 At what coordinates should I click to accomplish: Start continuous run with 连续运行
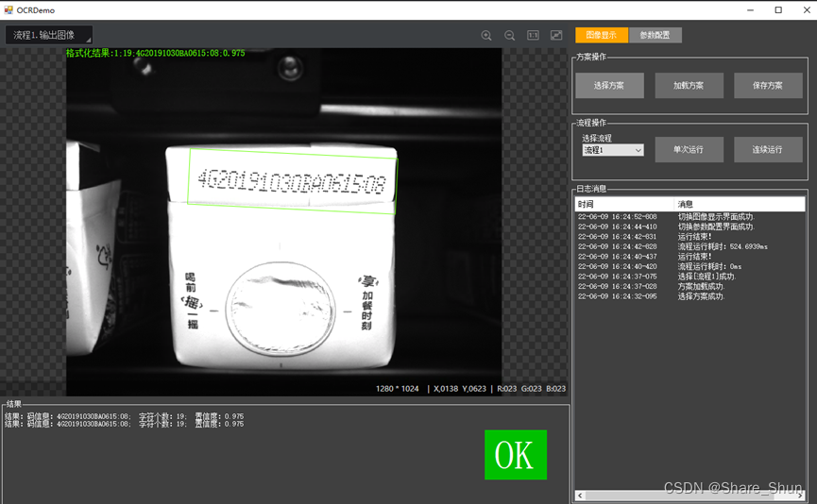tap(768, 149)
